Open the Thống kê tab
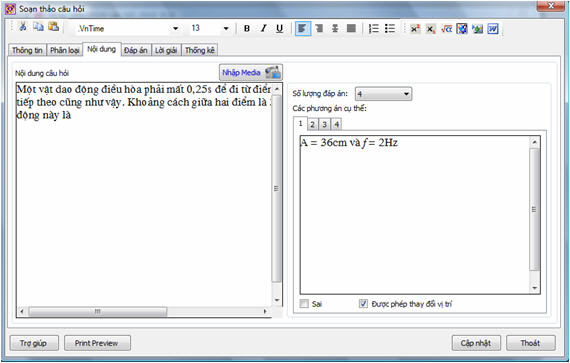570x363 pixels. (200, 50)
